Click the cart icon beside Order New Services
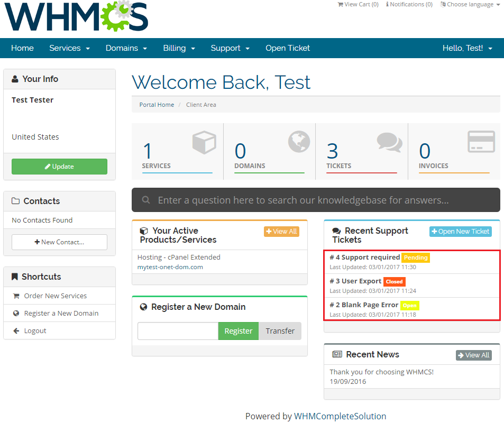 (x=16, y=296)
